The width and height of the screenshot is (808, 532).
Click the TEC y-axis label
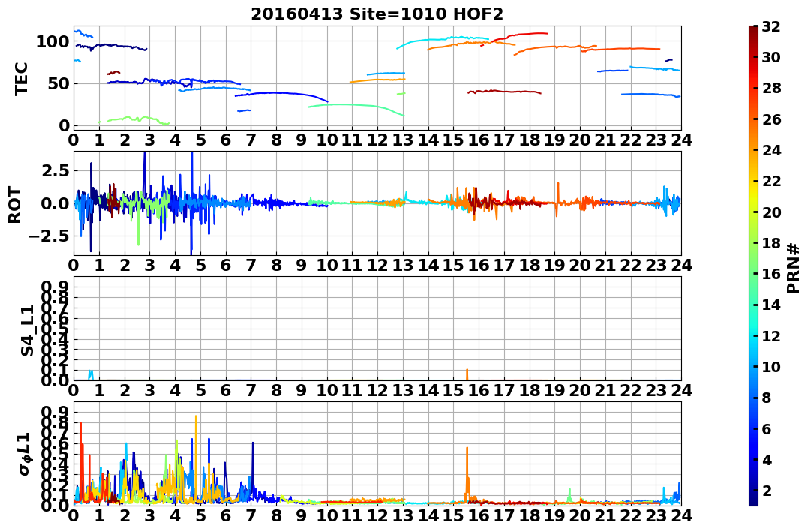[x=21, y=79]
